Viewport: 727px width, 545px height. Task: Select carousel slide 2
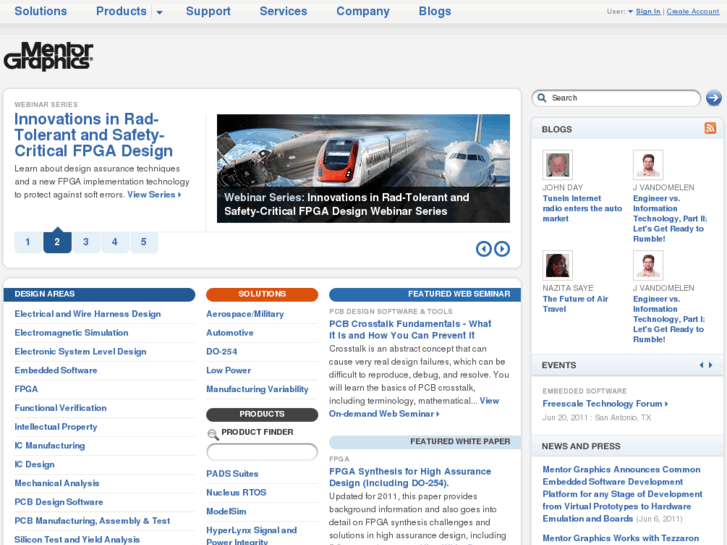click(57, 242)
